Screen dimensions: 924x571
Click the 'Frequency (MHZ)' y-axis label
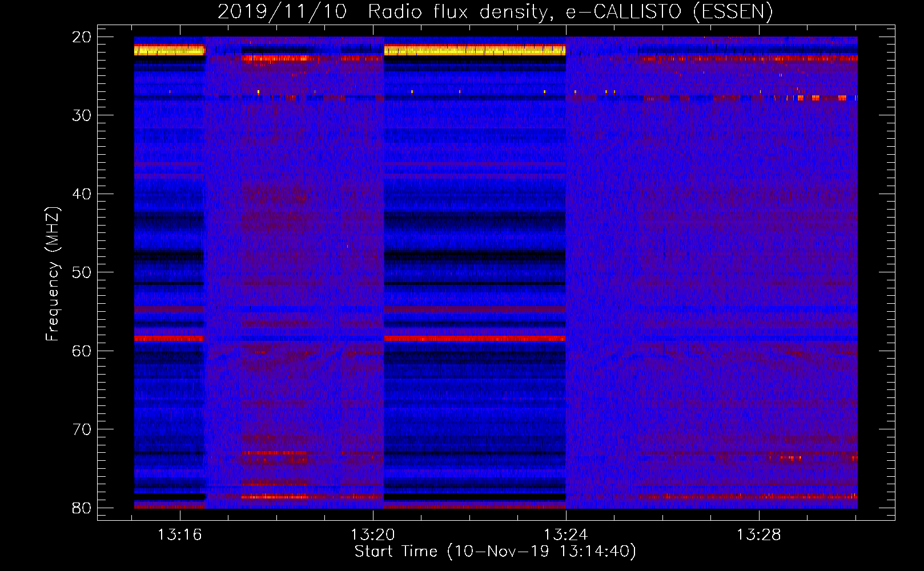click(x=53, y=274)
